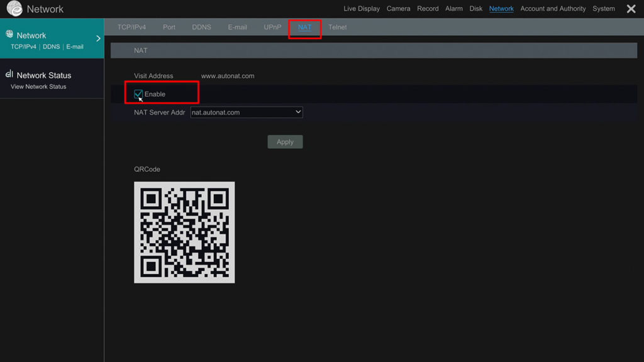Expand the Network sidebar chevron arrow
Viewport: 644px width, 362px height.
(98, 38)
